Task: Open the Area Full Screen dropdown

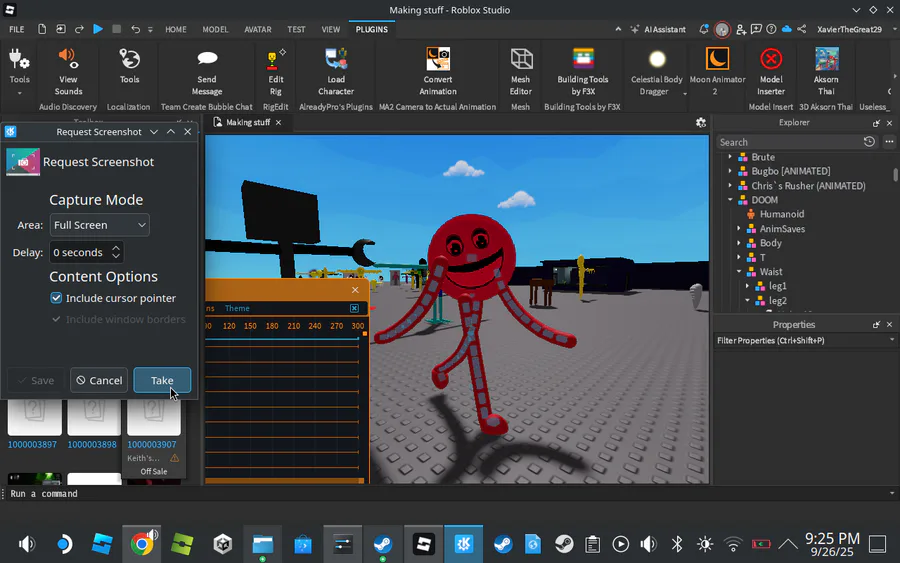Action: 99,225
